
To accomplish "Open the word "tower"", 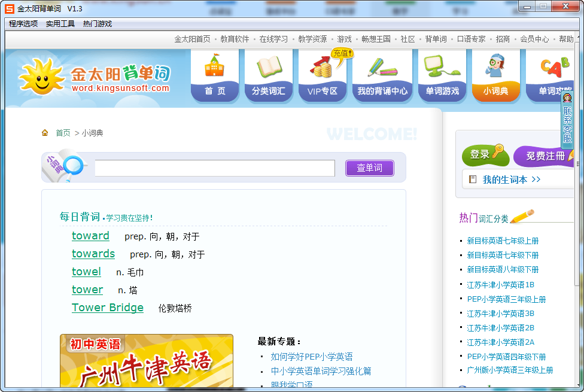I will point(87,290).
